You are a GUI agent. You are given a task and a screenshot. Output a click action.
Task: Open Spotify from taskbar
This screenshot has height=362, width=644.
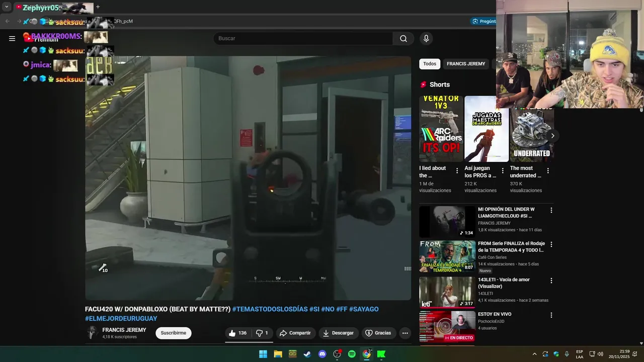[x=352, y=354]
